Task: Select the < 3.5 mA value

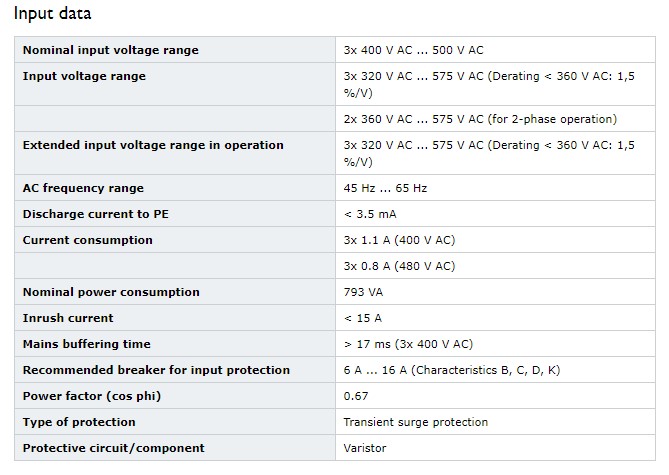Action: tap(370, 214)
